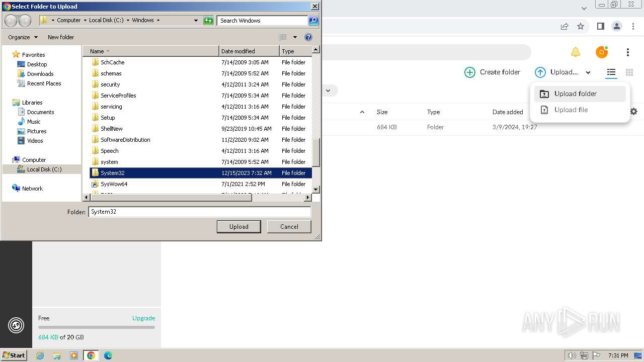
Task: Switch to list view in cloud page
Action: [x=611, y=72]
